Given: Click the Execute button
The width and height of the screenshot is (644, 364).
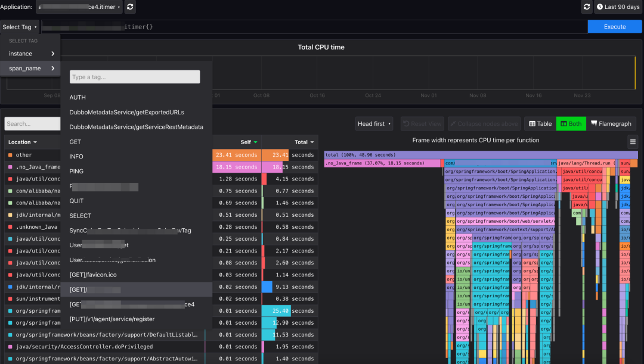Looking at the screenshot, I should coord(614,27).
